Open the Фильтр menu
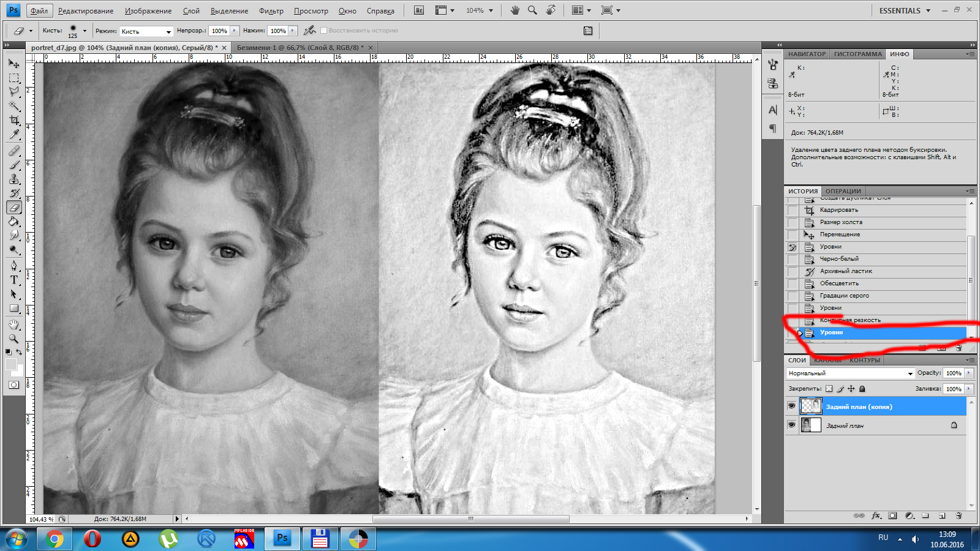 271,11
